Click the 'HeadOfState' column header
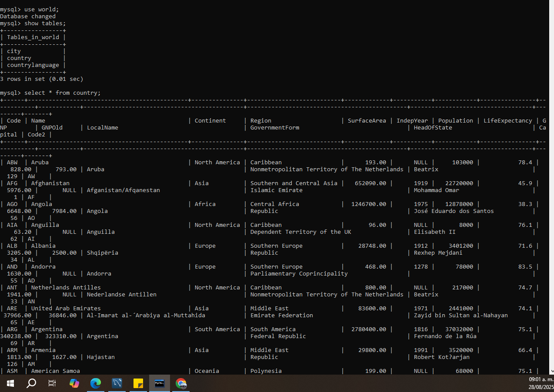The image size is (554, 392). [x=433, y=128]
